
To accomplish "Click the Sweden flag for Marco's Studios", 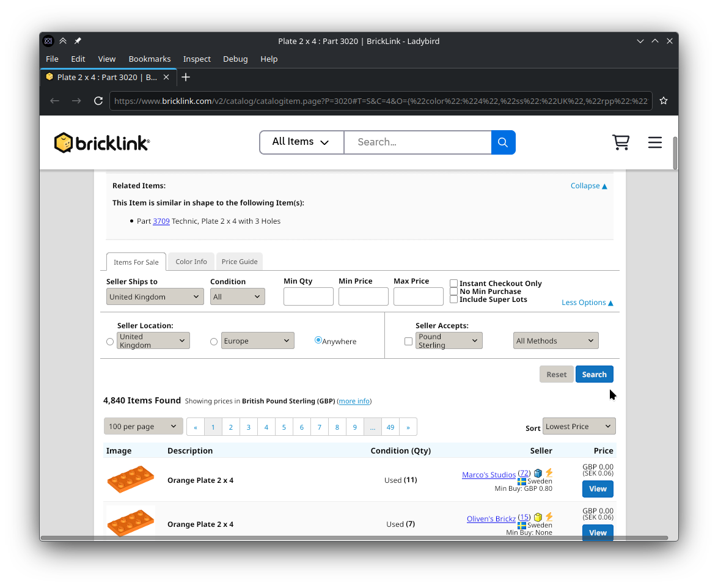I will [522, 481].
